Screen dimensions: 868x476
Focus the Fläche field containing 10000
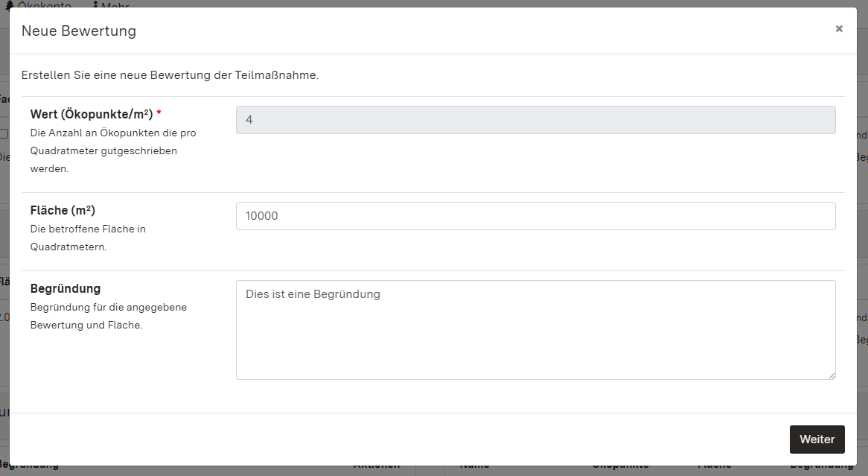click(x=535, y=216)
